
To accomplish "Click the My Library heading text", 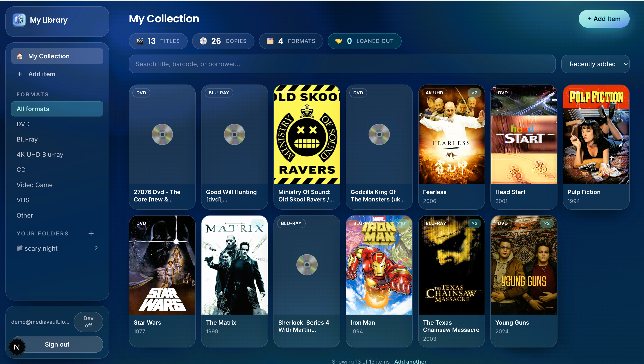I will [49, 20].
